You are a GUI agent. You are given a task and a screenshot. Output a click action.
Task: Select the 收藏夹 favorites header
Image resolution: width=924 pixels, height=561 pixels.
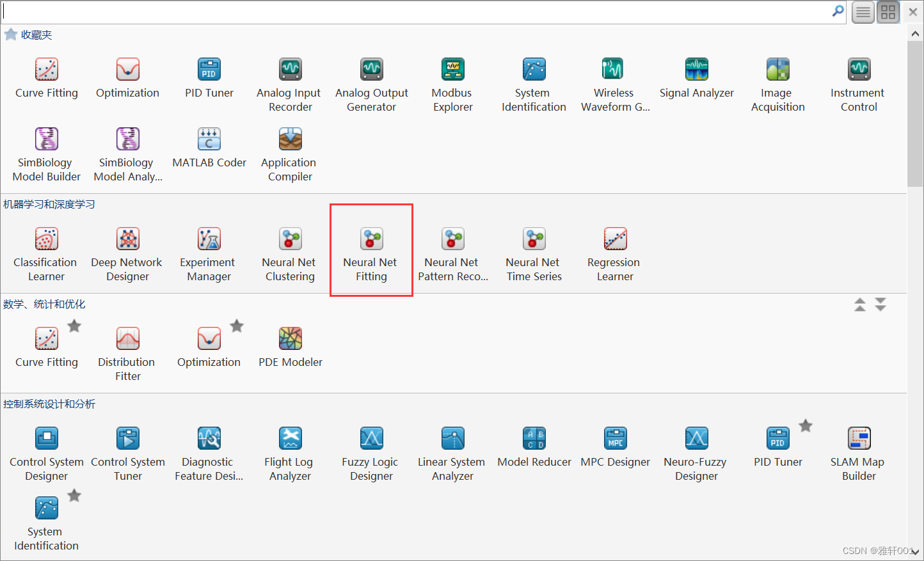click(x=36, y=35)
